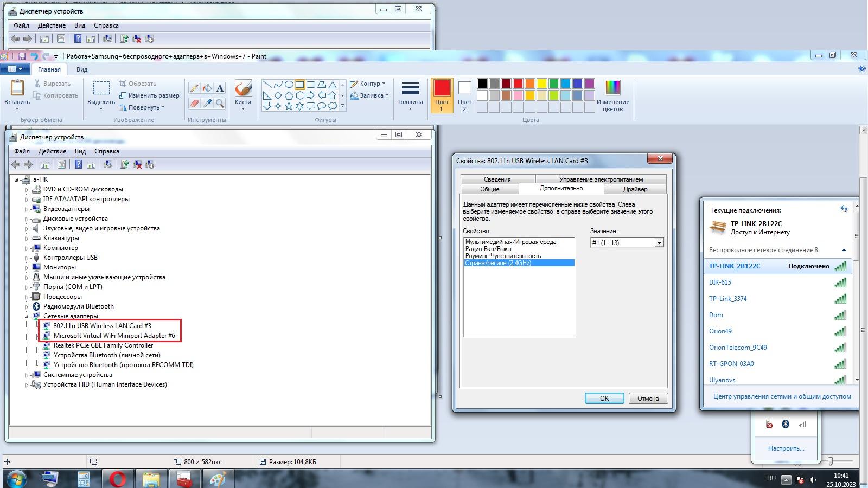Refresh the wireless network list

click(x=844, y=209)
